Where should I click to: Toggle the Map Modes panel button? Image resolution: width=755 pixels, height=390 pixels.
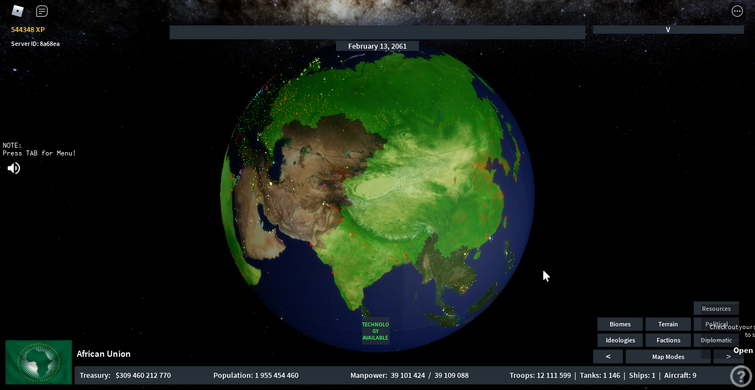[668, 356]
